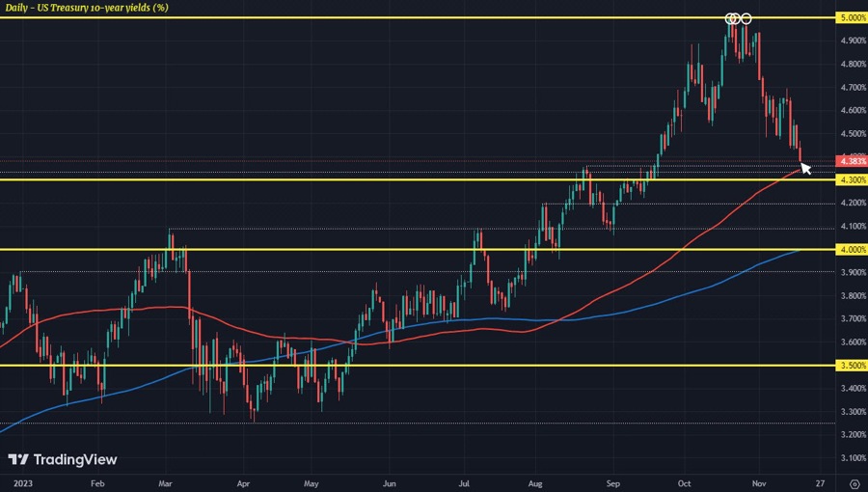This screenshot has height=492, width=868.
Task: Click the 'Nov' date on time axis
Action: [758, 480]
